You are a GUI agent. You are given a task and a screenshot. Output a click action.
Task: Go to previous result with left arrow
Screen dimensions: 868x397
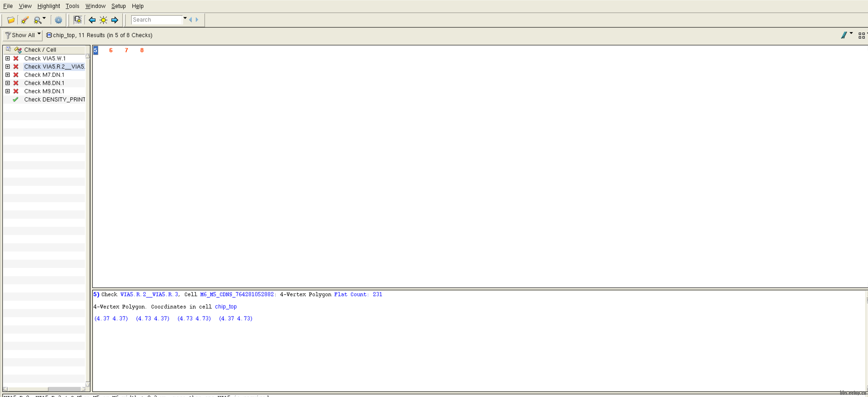92,20
